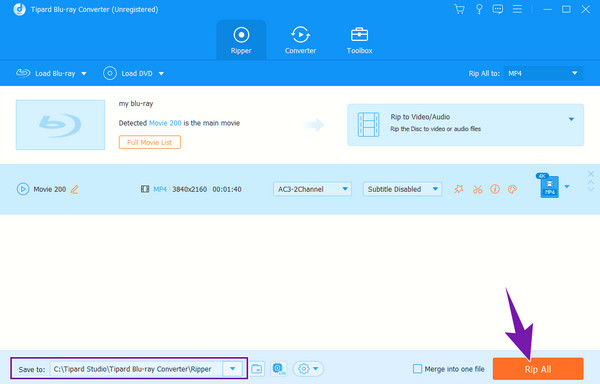Click the Movie 200 main movie link
The width and height of the screenshot is (600, 384).
pyautogui.click(x=165, y=123)
